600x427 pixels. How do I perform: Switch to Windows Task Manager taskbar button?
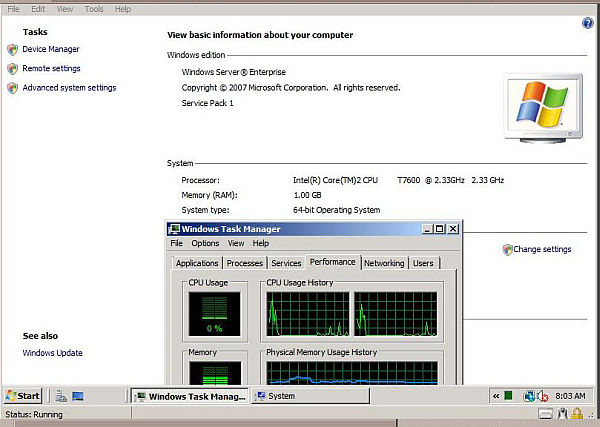pyautogui.click(x=190, y=396)
